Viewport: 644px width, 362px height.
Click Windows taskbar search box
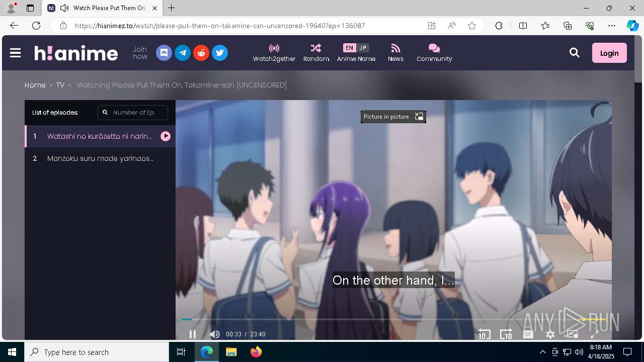(x=97, y=352)
